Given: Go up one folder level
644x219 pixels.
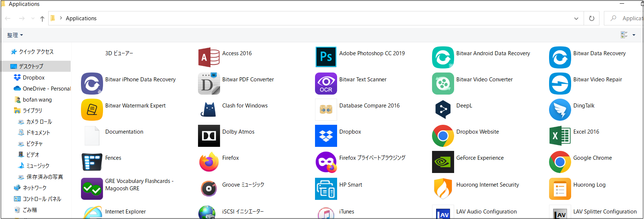Looking at the screenshot, I should pos(42,18).
